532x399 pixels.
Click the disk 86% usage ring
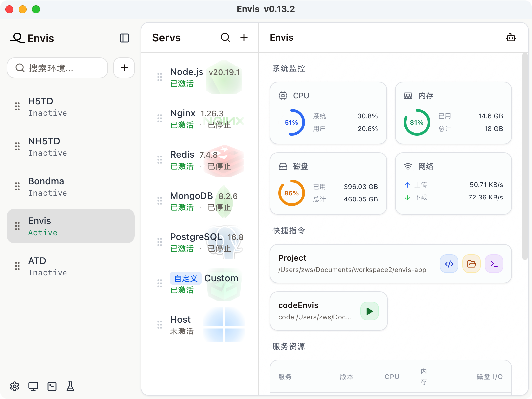coord(292,193)
